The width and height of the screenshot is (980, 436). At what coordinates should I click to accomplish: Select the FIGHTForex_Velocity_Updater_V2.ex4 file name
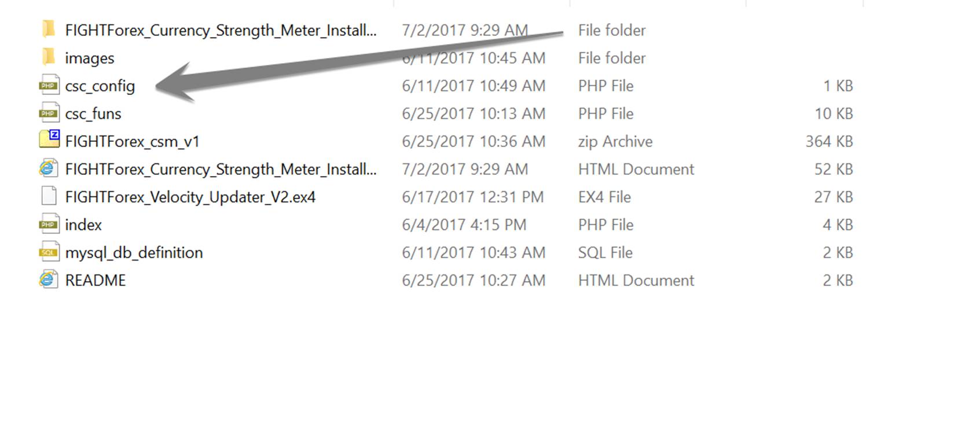[x=190, y=197]
